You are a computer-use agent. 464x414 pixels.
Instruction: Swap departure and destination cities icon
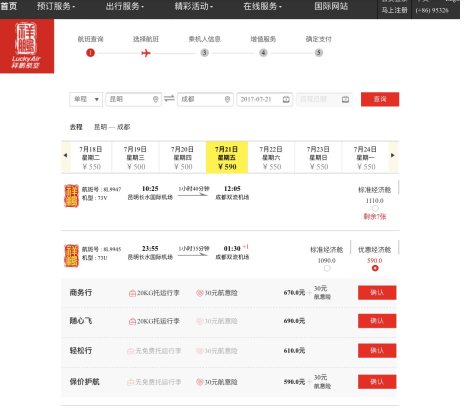[x=169, y=99]
